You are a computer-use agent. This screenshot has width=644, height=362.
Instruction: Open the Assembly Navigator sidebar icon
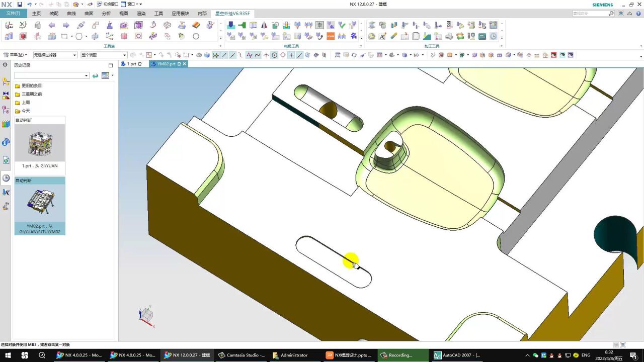pyautogui.click(x=6, y=81)
